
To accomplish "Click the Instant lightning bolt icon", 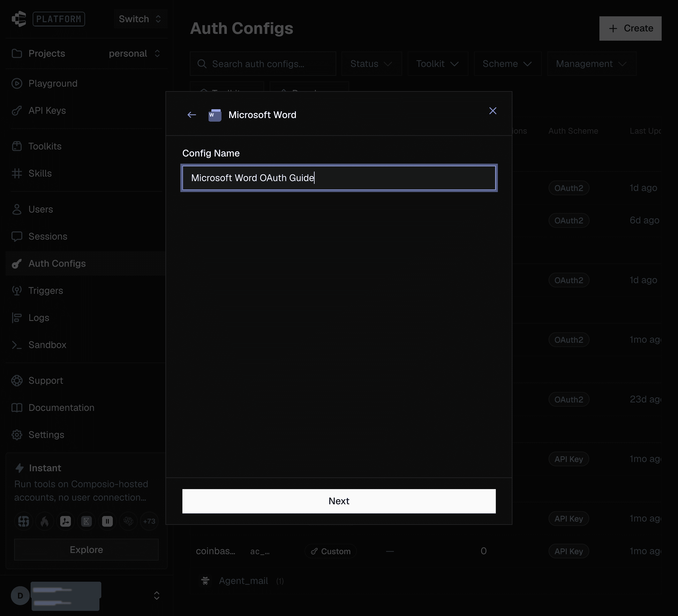I will point(20,468).
